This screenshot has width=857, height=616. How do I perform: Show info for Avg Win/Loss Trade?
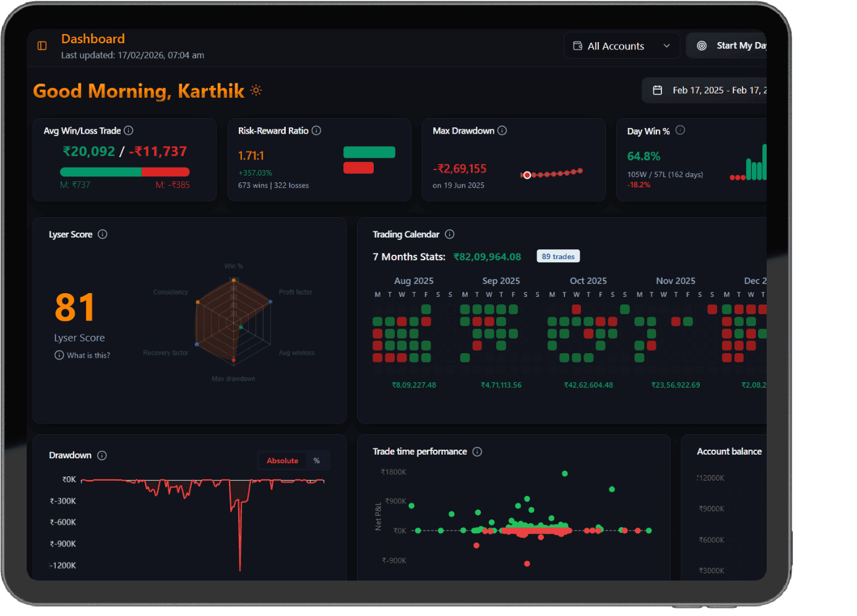[129, 130]
